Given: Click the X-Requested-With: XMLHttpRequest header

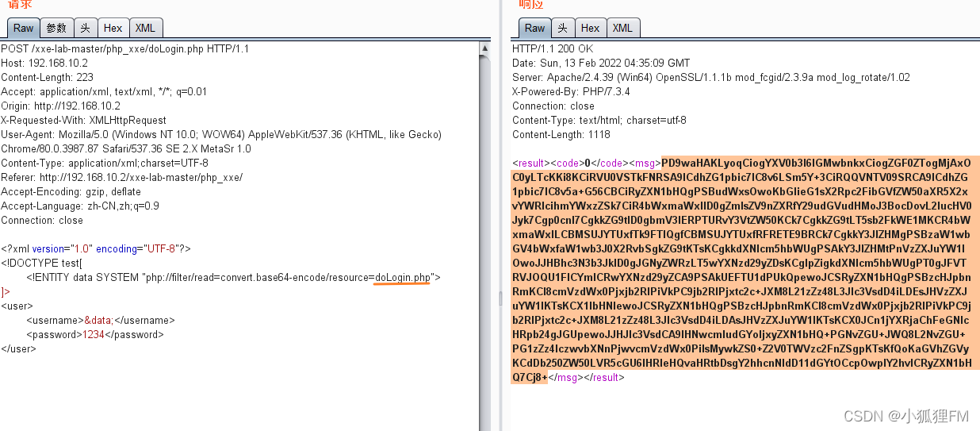Looking at the screenshot, I should (x=84, y=121).
